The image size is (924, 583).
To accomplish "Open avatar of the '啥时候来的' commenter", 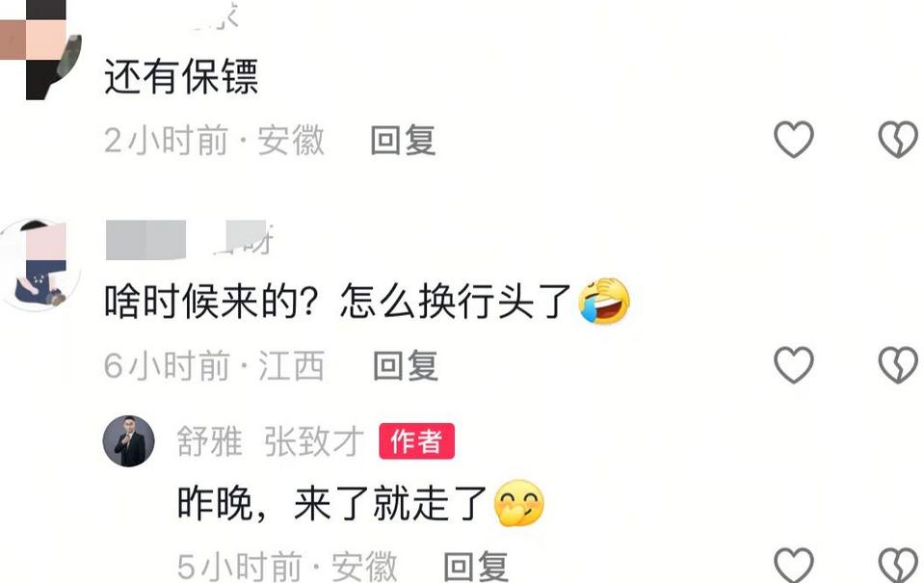I will coord(40,264).
